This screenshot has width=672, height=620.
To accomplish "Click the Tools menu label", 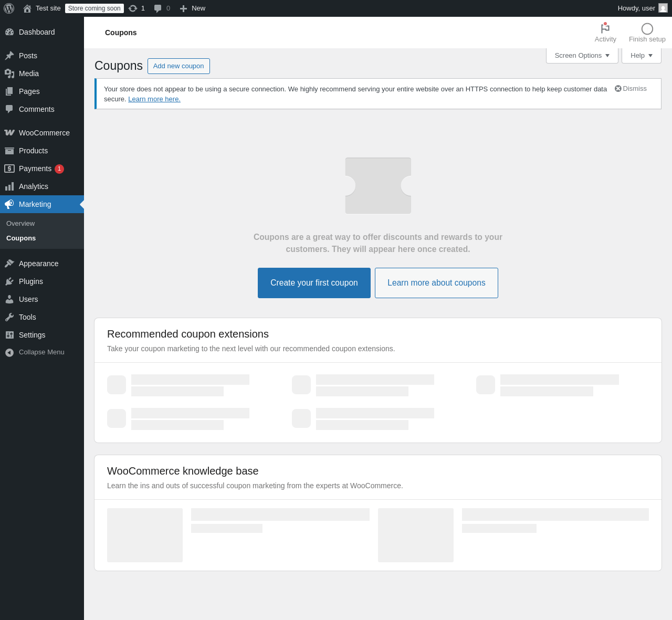I will (27, 317).
